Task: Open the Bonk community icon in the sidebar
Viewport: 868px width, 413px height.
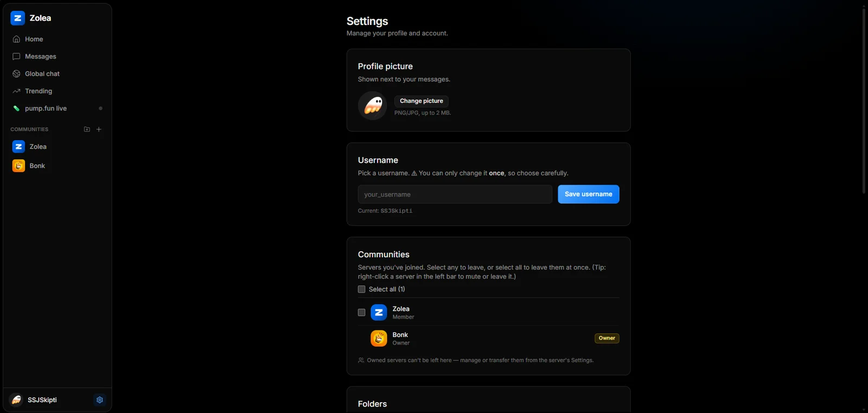Action: (x=18, y=166)
